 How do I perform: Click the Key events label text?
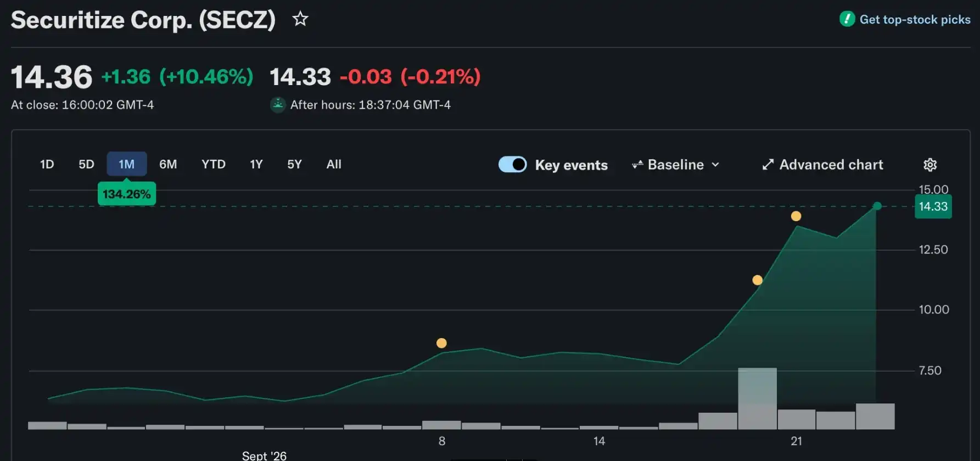click(x=572, y=165)
